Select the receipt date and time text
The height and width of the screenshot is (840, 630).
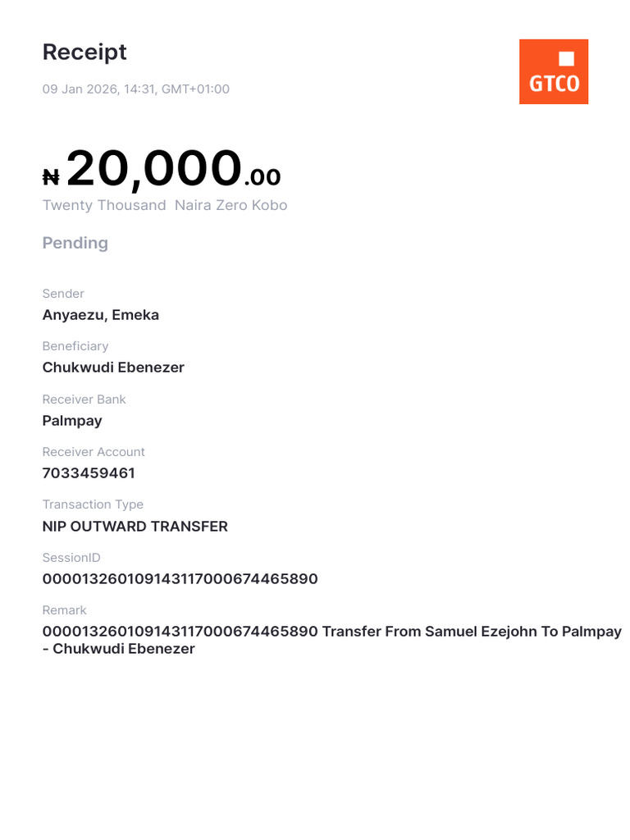pos(136,89)
